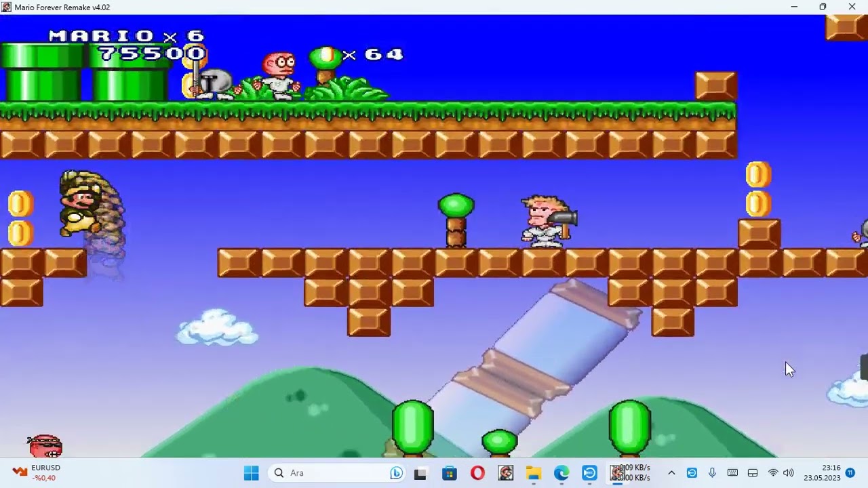Open the blue screen recorder taskbar icon
Viewport: 868px width, 488px height.
589,473
